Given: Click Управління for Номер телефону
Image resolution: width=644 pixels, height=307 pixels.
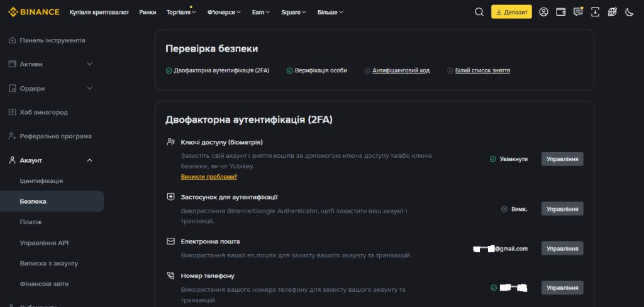Looking at the screenshot, I should click(x=562, y=287).
